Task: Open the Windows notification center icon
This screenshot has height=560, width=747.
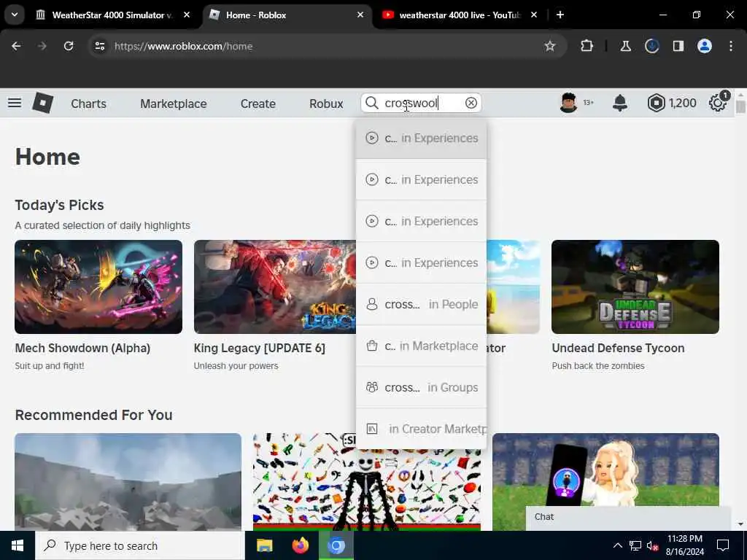Action: click(x=723, y=545)
